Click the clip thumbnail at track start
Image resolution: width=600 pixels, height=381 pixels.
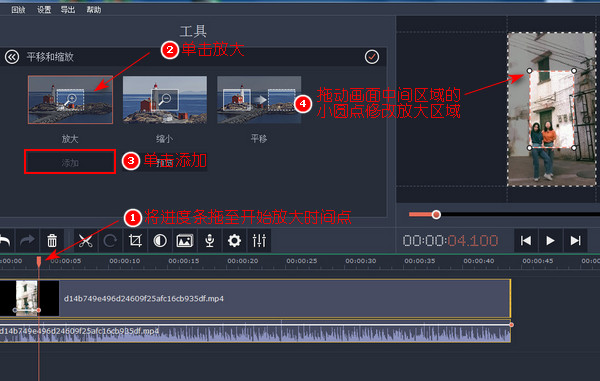(29, 298)
